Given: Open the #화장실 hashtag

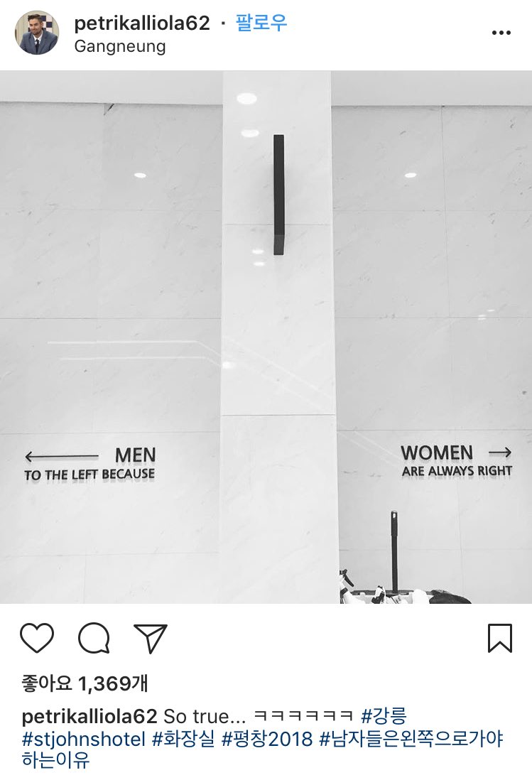Looking at the screenshot, I should [183, 739].
